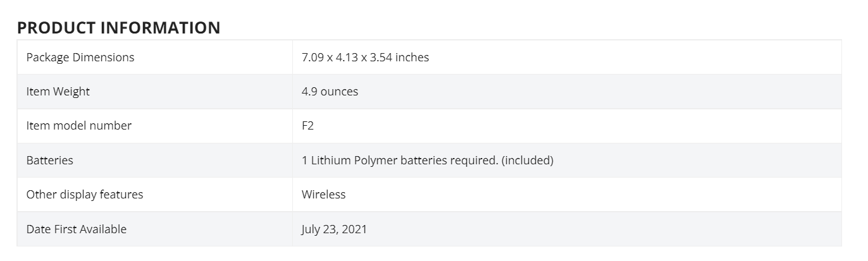Select the Other display features label
Viewport: 868px width, 261px height.
(x=85, y=195)
